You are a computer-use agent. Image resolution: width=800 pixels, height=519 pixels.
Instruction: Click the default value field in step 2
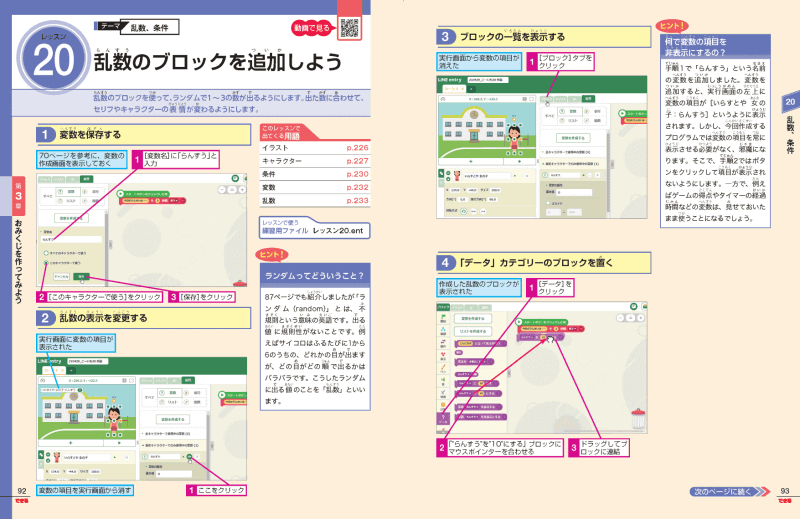173,474
